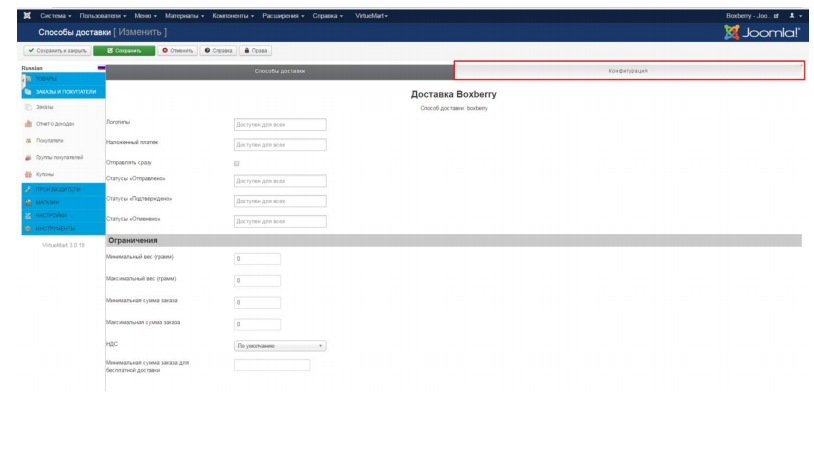Screen dimensions: 814x449
Task: Click the Ограничения section header
Action: tap(454, 240)
